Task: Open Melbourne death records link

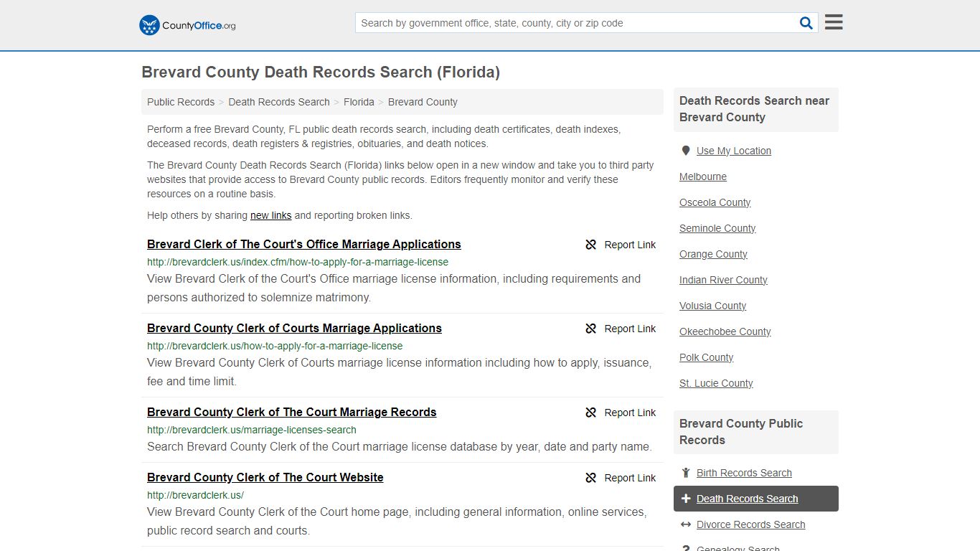Action: (703, 176)
